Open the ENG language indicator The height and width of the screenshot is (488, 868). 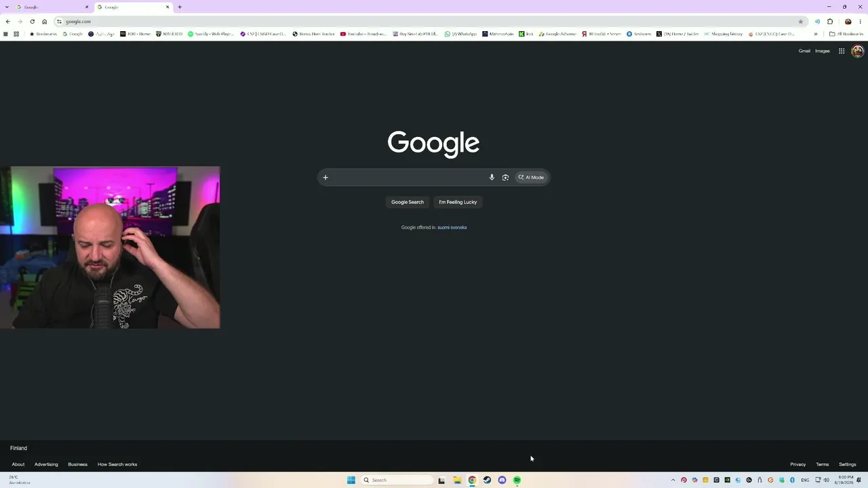pyautogui.click(x=805, y=480)
